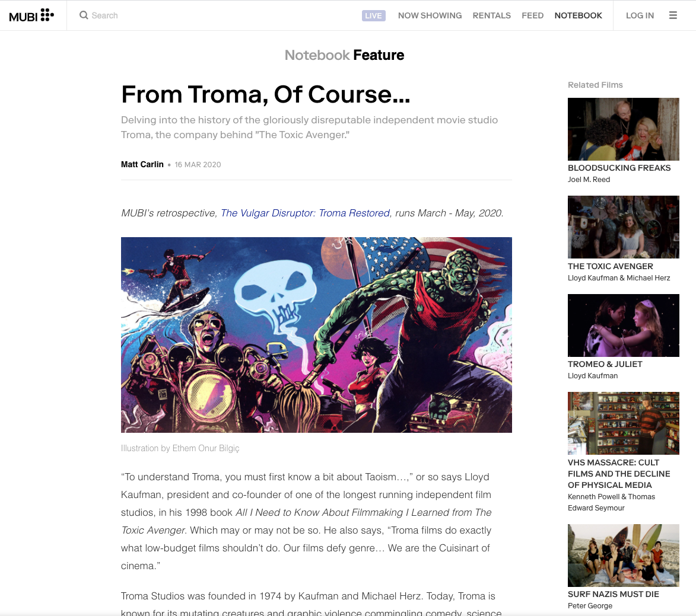Go to Rentals
Viewport: 696px width, 616px height.
point(491,15)
